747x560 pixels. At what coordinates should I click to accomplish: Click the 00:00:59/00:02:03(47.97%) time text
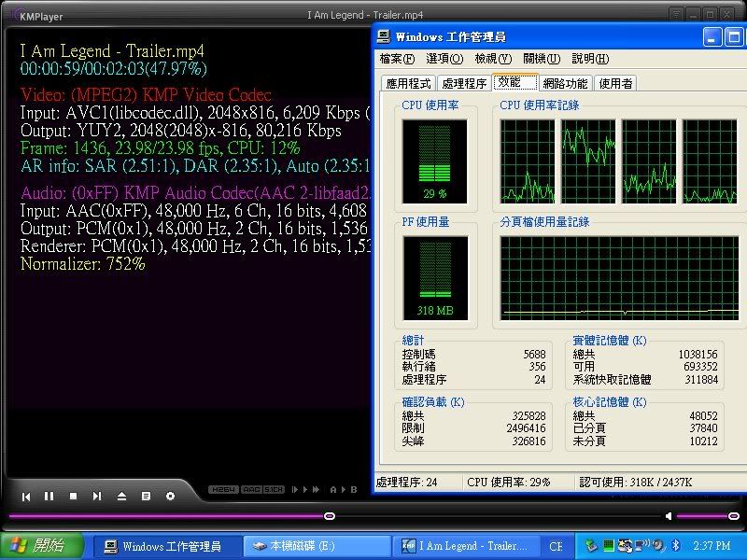click(x=113, y=68)
